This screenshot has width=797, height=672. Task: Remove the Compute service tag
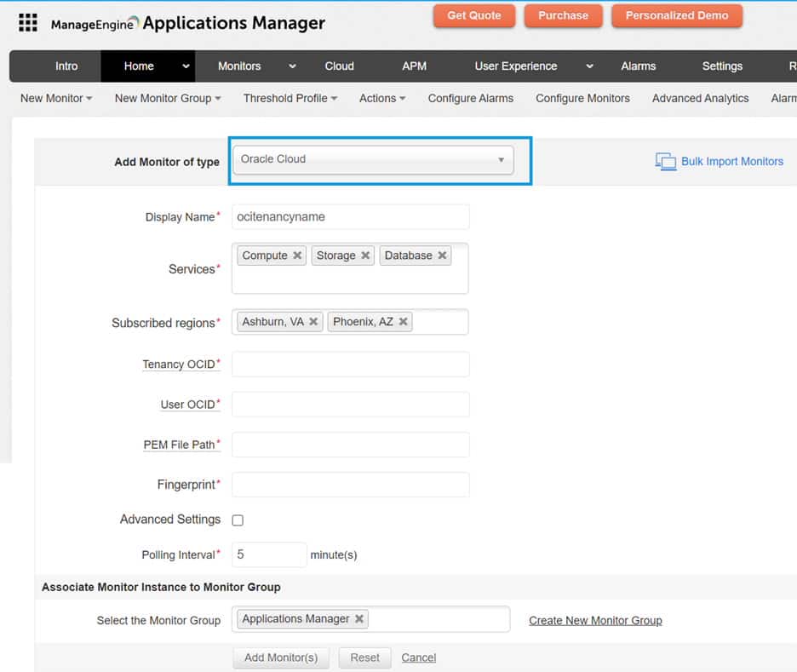297,255
